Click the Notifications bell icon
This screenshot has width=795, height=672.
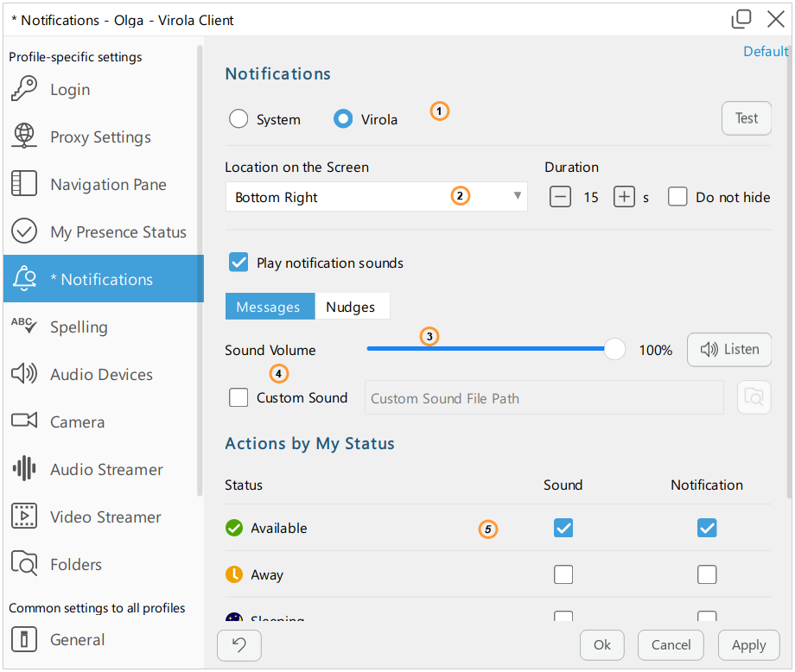point(24,279)
